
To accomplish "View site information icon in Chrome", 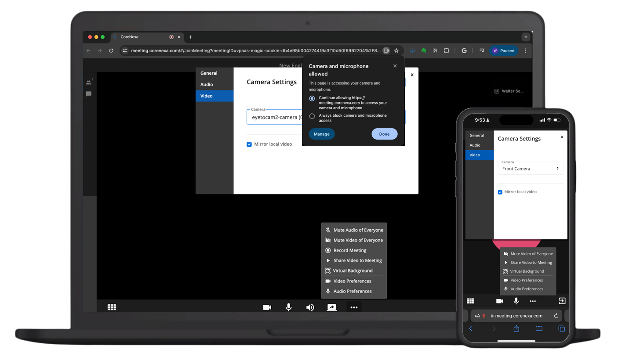I will (x=125, y=50).
